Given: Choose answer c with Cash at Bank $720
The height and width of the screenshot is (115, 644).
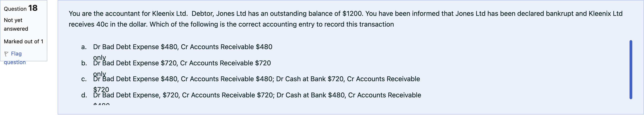Looking at the screenshot, I should (x=256, y=79).
